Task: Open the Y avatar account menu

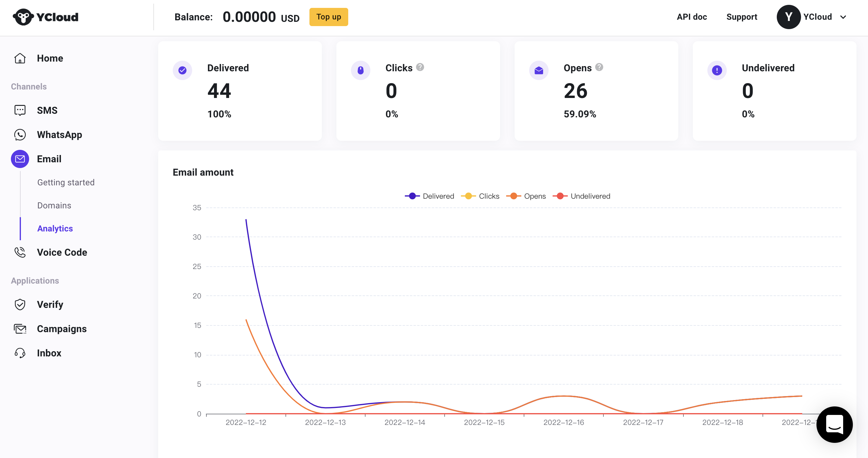Action: click(x=789, y=17)
